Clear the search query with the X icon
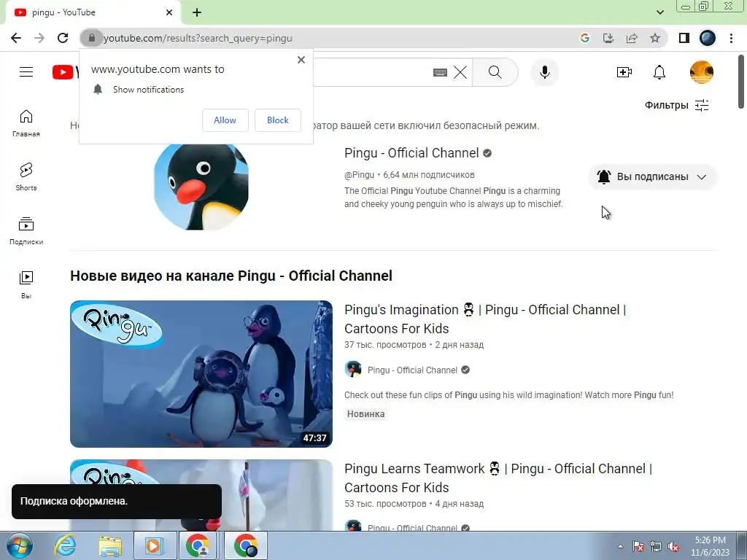 pyautogui.click(x=460, y=72)
